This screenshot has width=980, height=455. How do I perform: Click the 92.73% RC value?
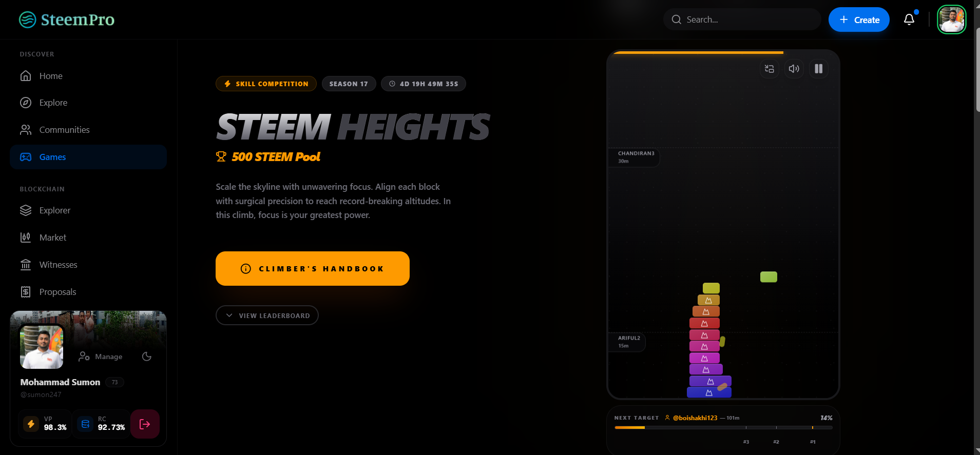(111, 427)
